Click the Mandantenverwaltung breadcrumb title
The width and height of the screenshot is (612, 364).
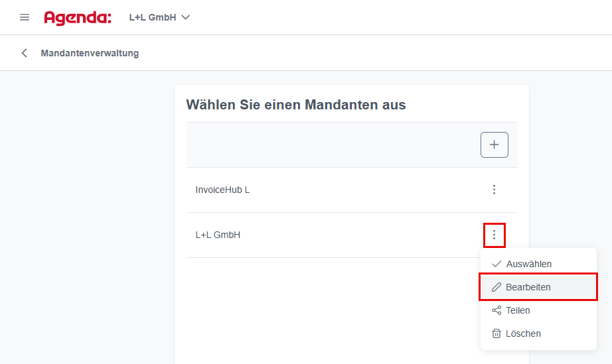click(x=90, y=53)
